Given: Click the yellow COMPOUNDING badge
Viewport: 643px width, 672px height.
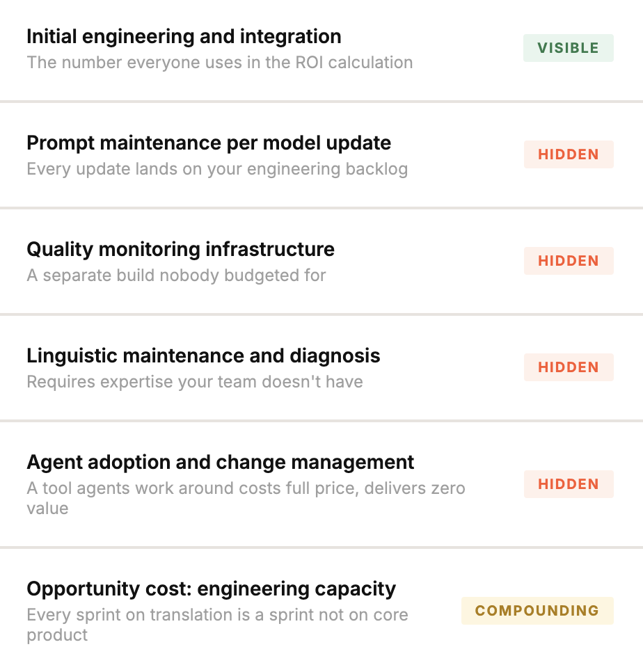Looking at the screenshot, I should point(537,611).
